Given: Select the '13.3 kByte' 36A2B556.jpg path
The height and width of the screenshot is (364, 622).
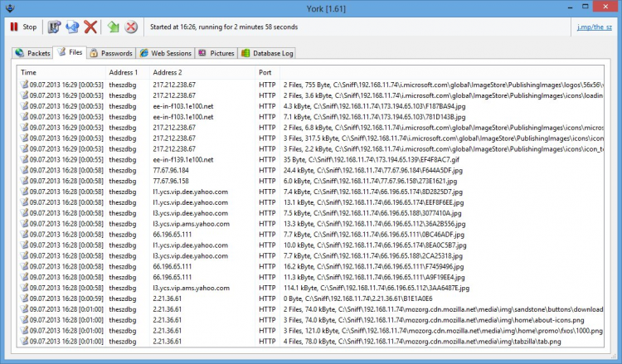Looking at the screenshot, I should tap(375, 224).
